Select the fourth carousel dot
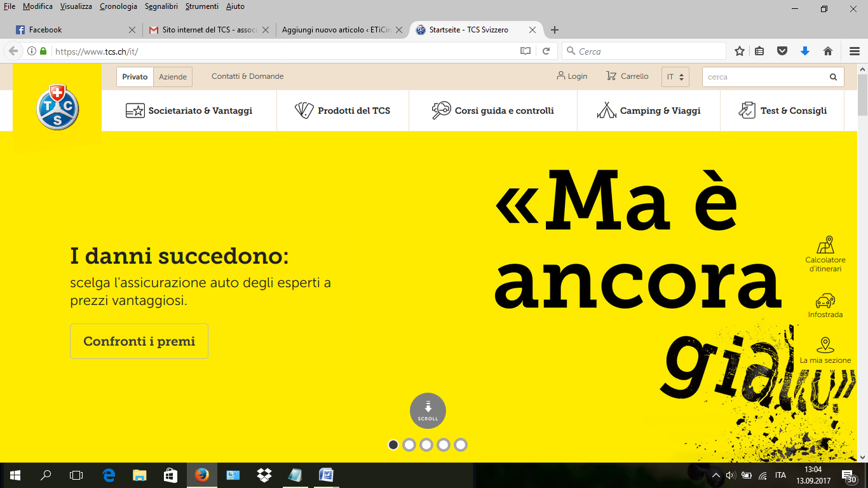Viewport: 868px width, 488px height. 444,445
